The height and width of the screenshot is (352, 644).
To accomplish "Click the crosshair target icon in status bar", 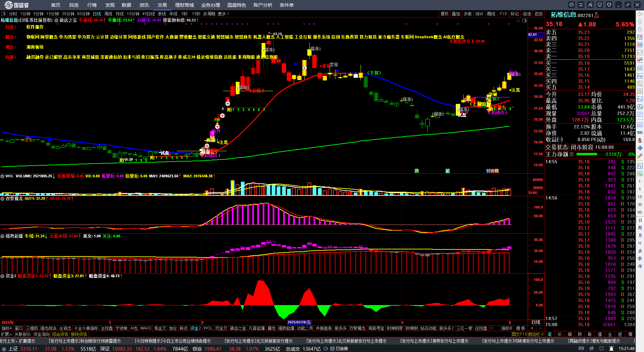I will tap(601, 349).
